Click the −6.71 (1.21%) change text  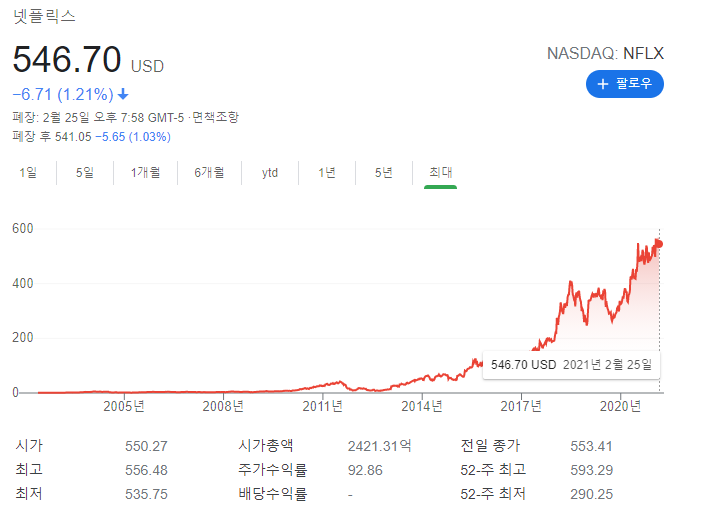click(63, 94)
